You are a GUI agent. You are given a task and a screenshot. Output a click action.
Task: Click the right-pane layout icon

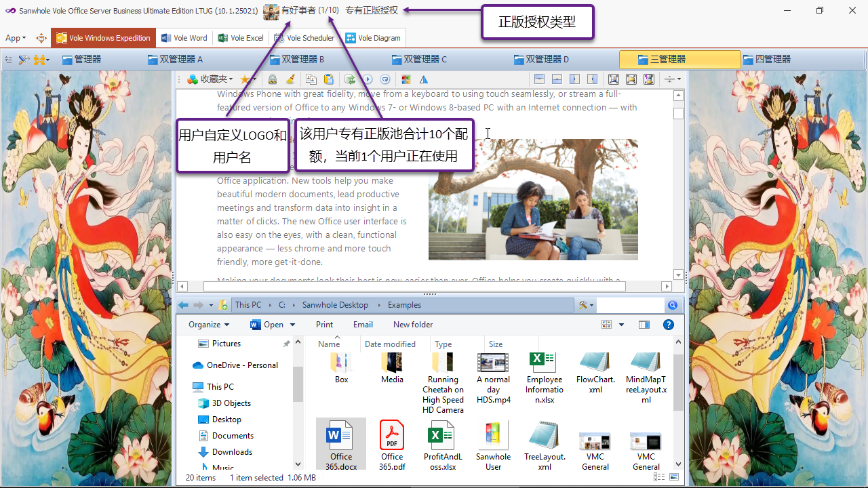coord(592,79)
